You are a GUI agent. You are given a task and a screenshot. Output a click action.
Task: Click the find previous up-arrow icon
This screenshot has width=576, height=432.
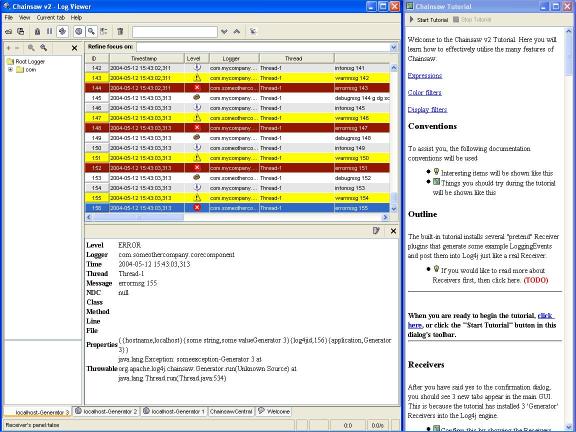point(237,32)
